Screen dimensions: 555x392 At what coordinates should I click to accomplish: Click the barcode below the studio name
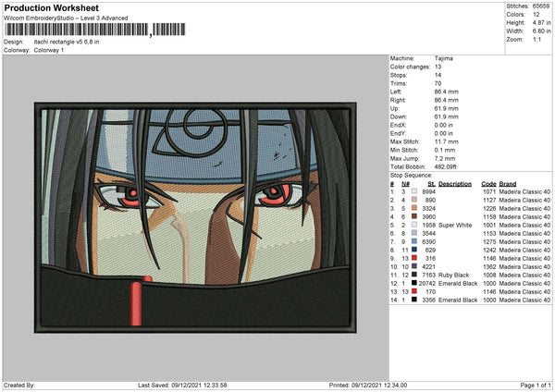click(x=94, y=30)
